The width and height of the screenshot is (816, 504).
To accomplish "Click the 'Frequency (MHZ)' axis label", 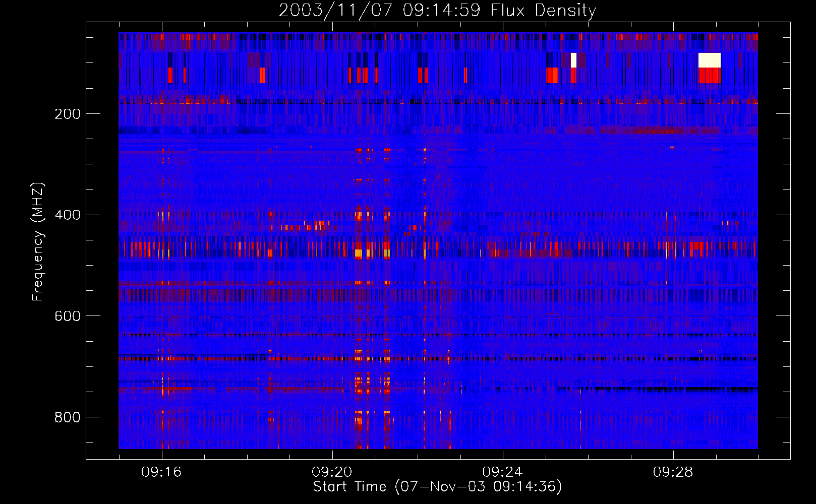I will tap(38, 242).
